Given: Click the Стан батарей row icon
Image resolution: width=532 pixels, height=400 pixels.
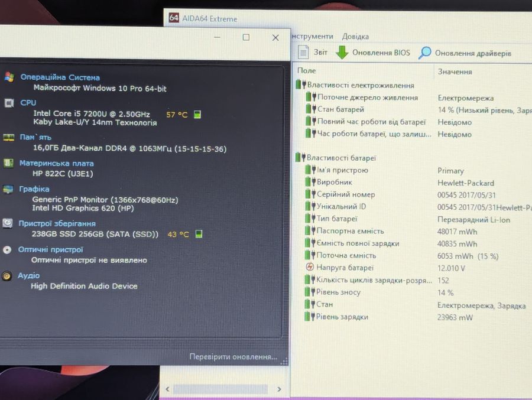Looking at the screenshot, I should [x=311, y=109].
